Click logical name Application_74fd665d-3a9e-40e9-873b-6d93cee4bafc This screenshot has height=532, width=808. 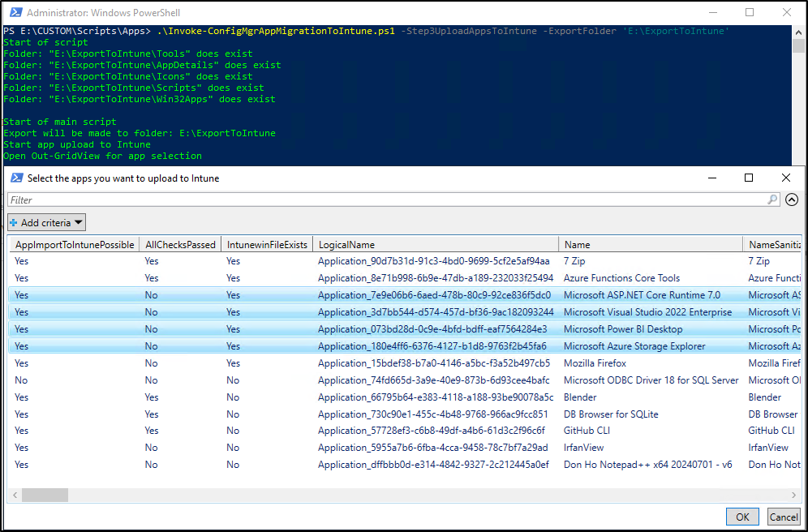[x=433, y=380]
